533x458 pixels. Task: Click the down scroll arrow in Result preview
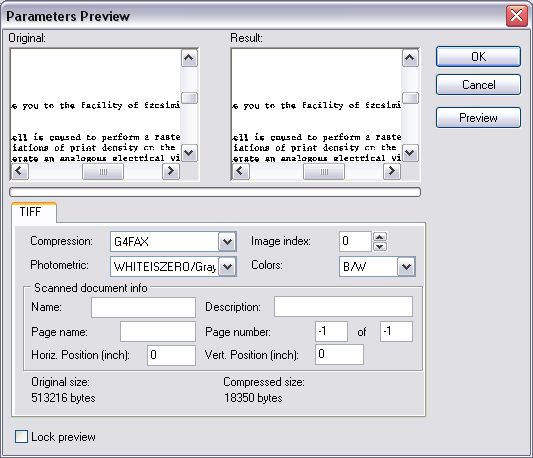tap(410, 153)
